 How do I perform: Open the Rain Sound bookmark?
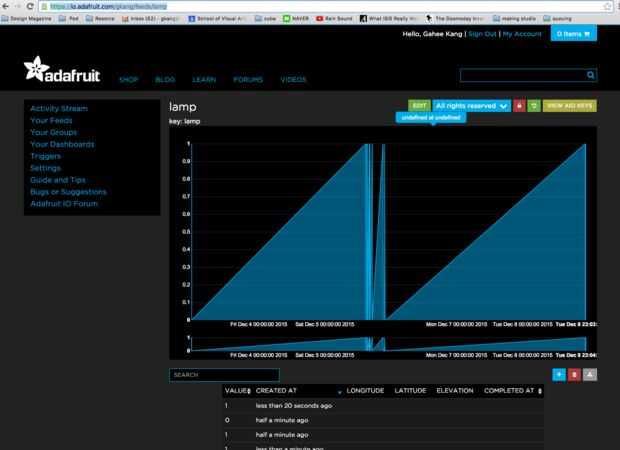334,19
